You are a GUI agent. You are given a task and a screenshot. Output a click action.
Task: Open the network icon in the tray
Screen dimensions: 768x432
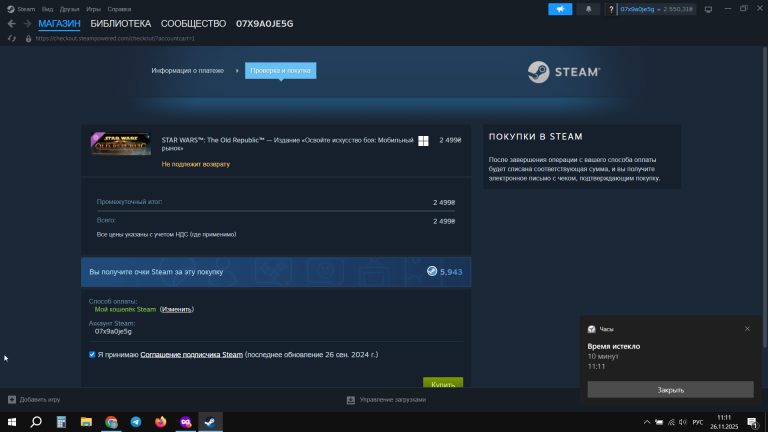point(671,422)
